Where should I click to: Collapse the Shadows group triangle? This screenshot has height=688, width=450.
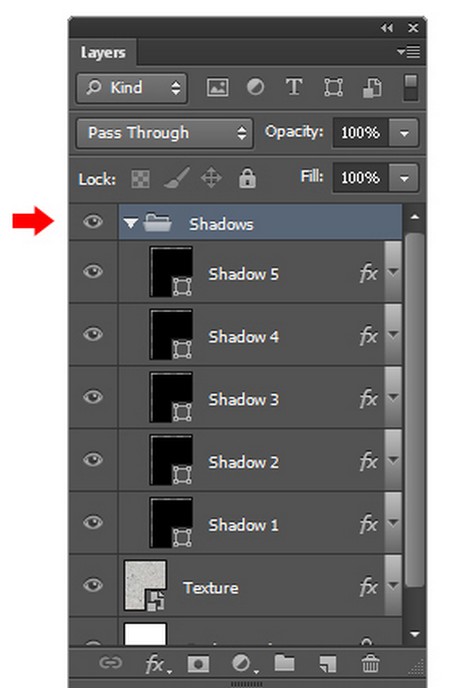(130, 223)
